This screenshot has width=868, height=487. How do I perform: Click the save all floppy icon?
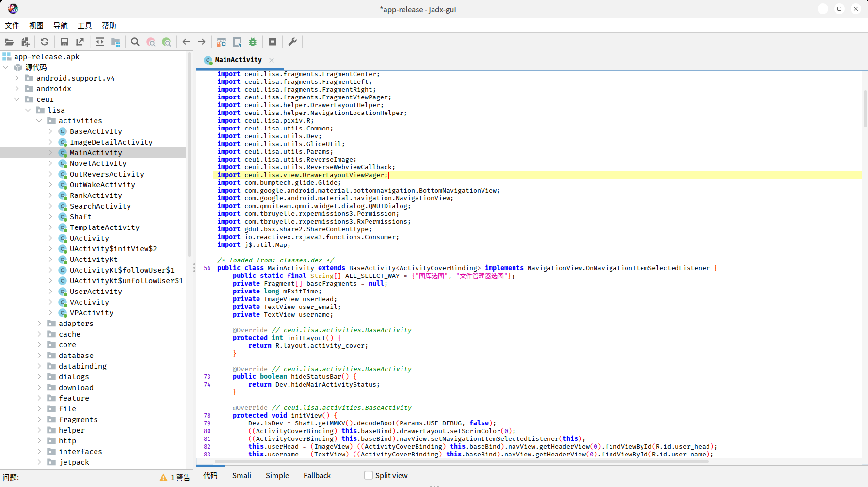pyautogui.click(x=64, y=42)
